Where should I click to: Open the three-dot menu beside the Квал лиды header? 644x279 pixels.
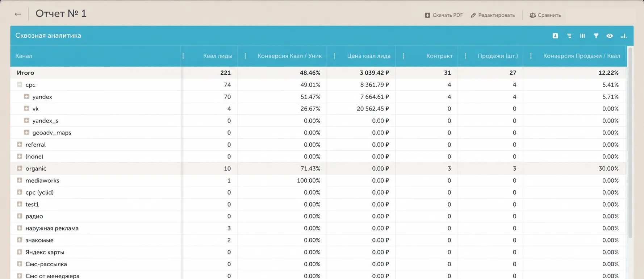(183, 56)
